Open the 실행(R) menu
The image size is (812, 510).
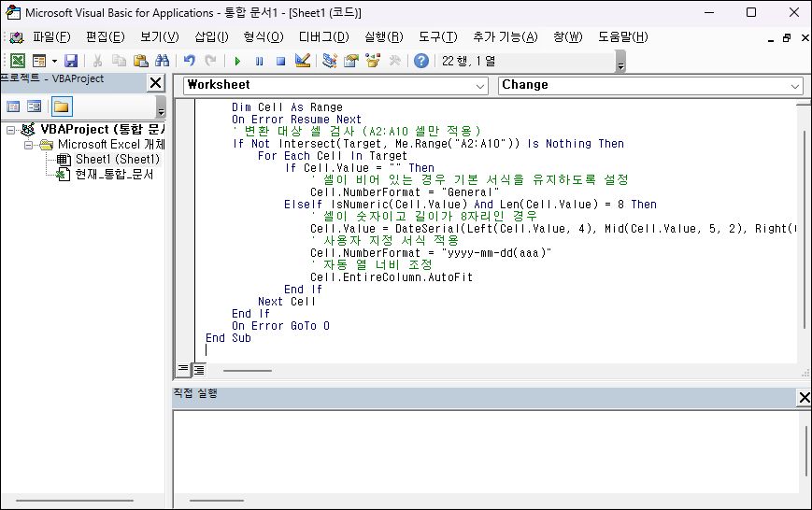[x=384, y=36]
